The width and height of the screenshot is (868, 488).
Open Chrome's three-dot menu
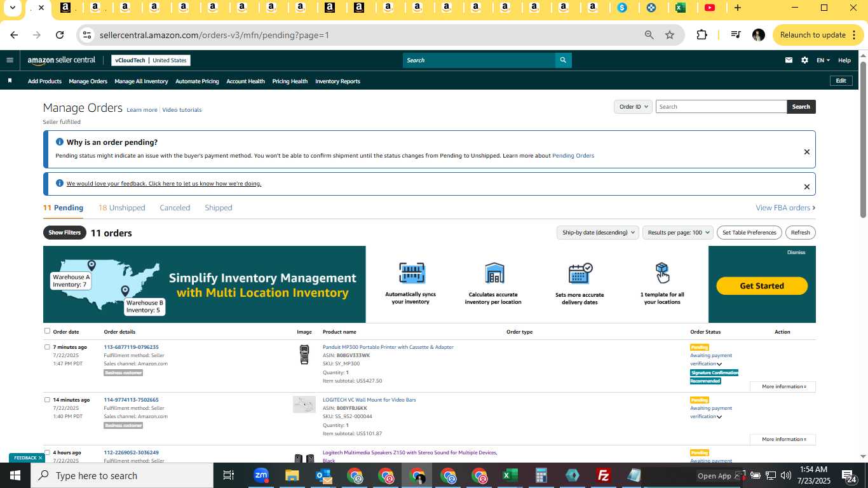point(854,35)
